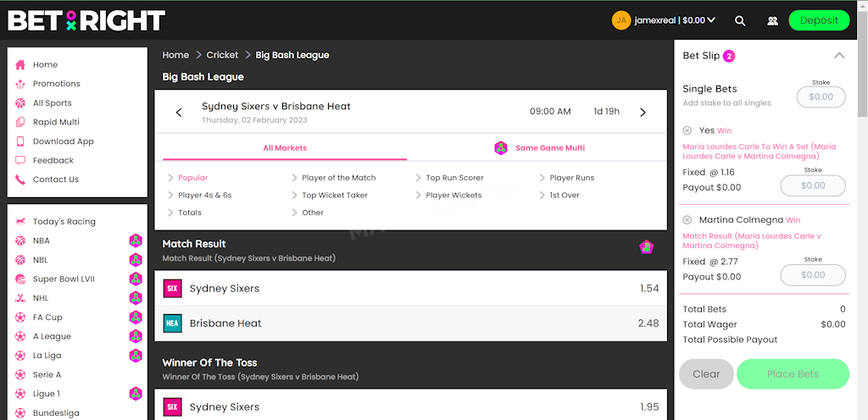This screenshot has height=420, width=868.
Task: Click the Bet Right logo
Action: pyautogui.click(x=86, y=20)
